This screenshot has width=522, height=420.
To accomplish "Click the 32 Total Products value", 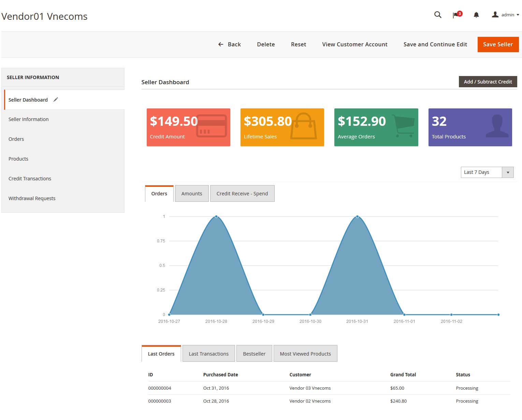I will pyautogui.click(x=439, y=121).
